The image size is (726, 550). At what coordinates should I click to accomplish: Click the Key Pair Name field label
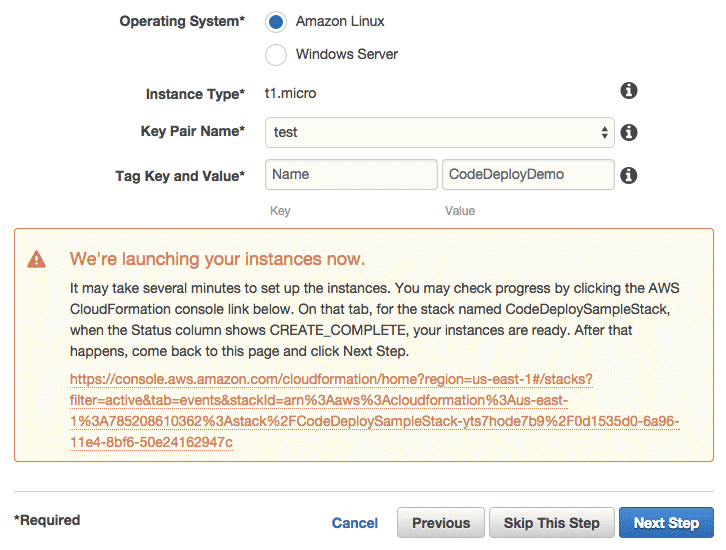193,131
